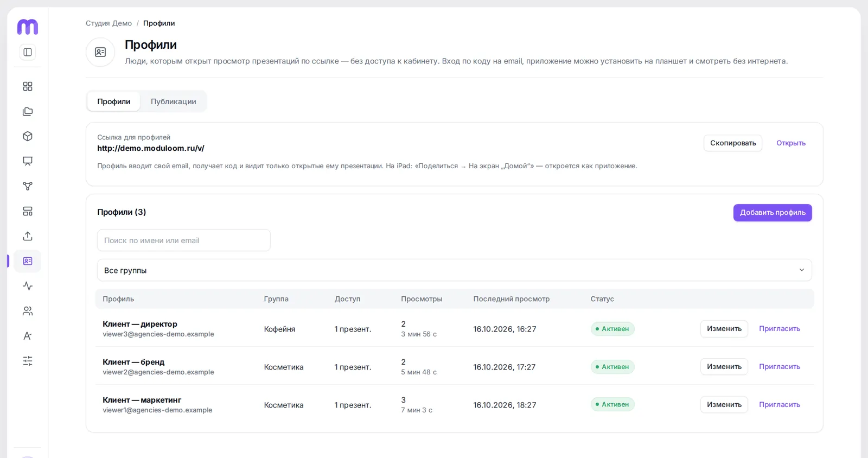
Task: Expand the "Все группы" group filter dropdown
Action: 455,270
